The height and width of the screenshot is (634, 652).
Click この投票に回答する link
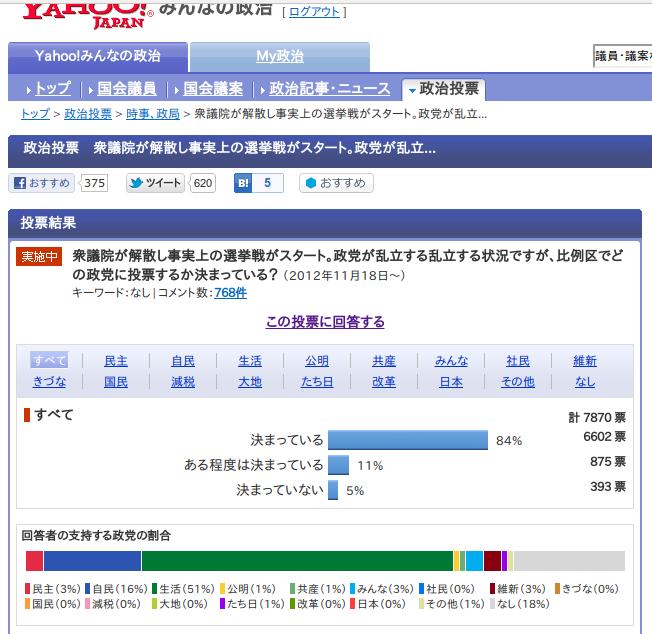325,322
